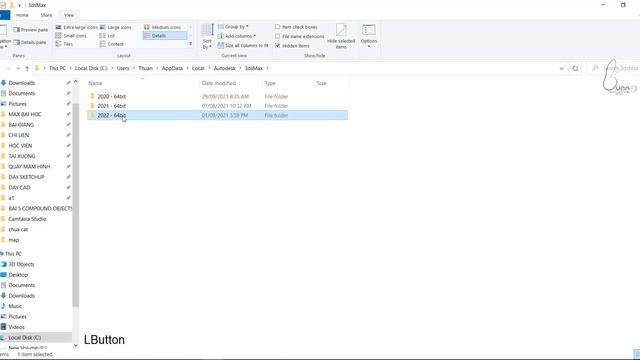The width and height of the screenshot is (640, 360).
Task: Choose Large icons layout
Action: click(x=116, y=27)
